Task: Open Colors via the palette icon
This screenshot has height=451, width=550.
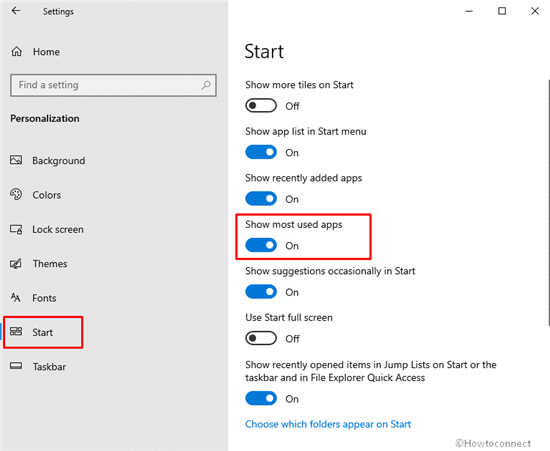Action: (16, 194)
